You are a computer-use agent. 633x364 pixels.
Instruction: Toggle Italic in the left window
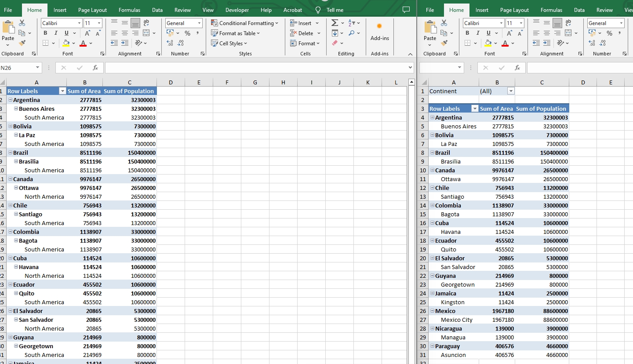tap(56, 33)
